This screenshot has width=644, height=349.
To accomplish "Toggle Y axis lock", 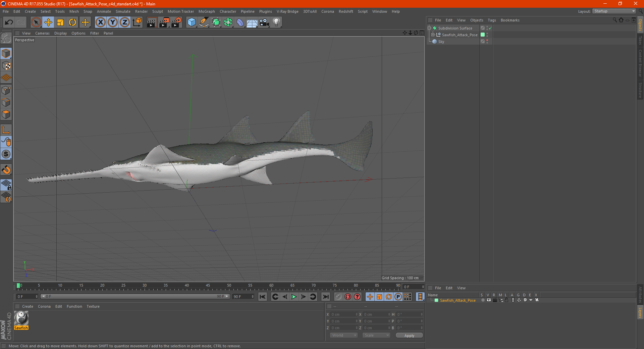I will [x=113, y=22].
